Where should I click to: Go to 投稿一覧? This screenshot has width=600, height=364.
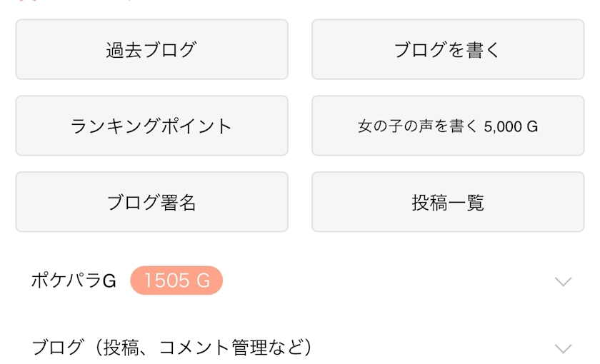click(448, 203)
